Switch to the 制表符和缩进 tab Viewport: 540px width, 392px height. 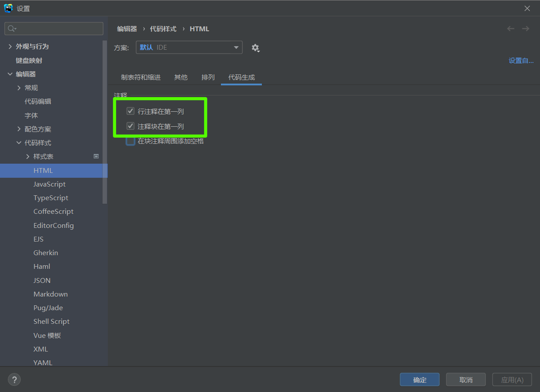(x=141, y=77)
